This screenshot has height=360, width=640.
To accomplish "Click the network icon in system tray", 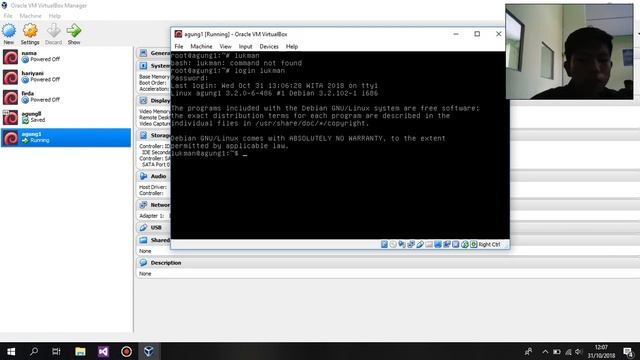I will pos(568,351).
